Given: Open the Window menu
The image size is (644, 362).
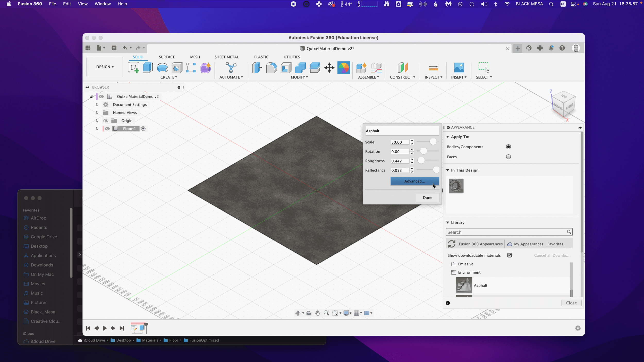Looking at the screenshot, I should coord(103,4).
